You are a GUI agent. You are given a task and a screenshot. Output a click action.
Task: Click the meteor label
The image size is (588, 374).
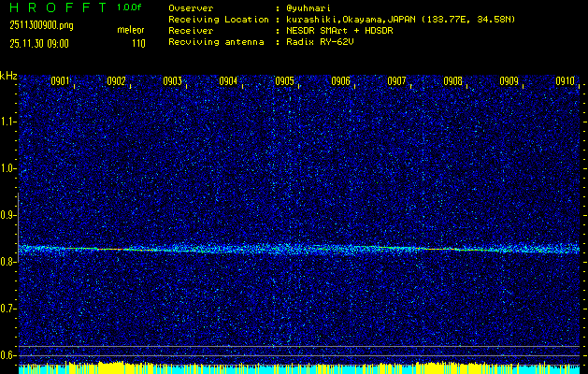click(x=131, y=30)
